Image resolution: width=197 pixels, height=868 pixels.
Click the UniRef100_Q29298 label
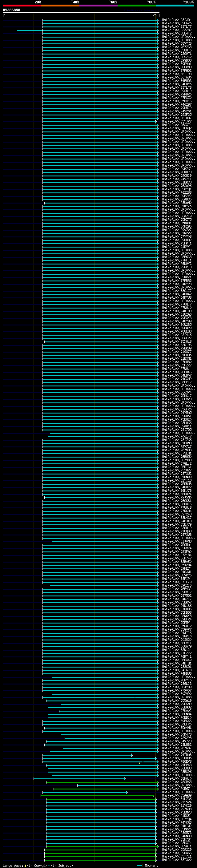pyautogui.click(x=176, y=737)
